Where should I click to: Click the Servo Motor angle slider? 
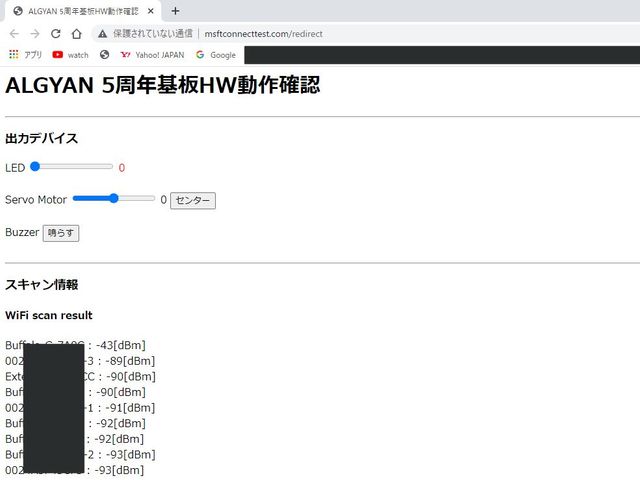(x=114, y=199)
